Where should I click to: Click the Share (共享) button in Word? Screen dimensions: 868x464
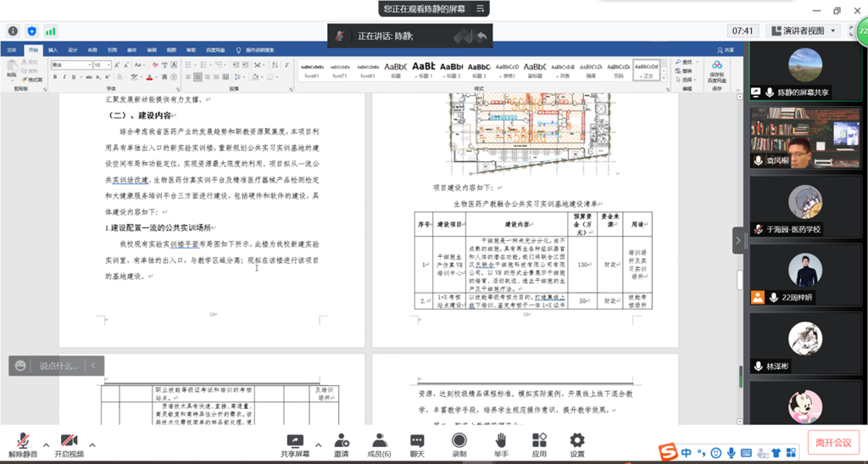pyautogui.click(x=726, y=50)
